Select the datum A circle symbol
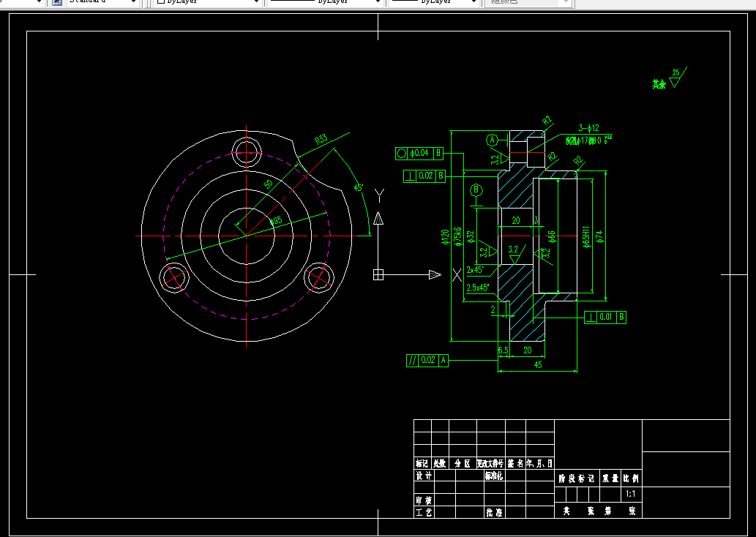 coord(492,140)
